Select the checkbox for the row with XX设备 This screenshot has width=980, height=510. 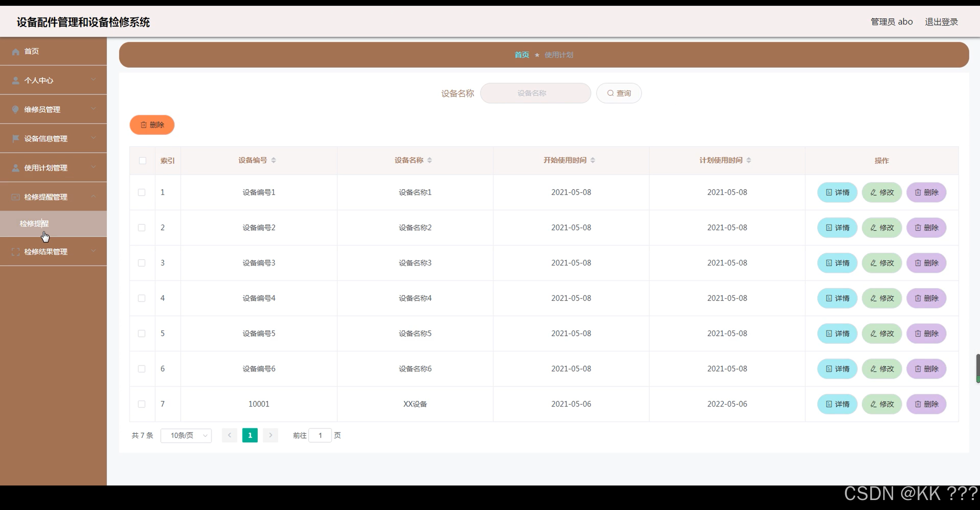click(142, 404)
